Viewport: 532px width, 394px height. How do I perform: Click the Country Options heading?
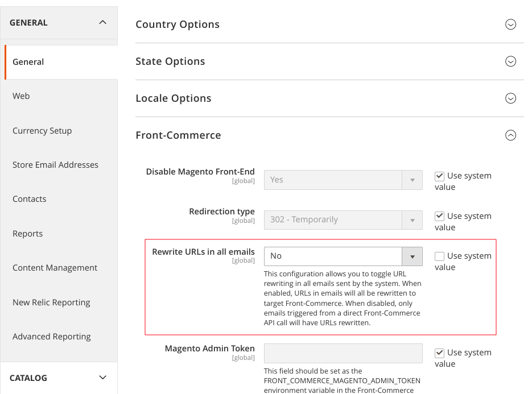coord(178,24)
